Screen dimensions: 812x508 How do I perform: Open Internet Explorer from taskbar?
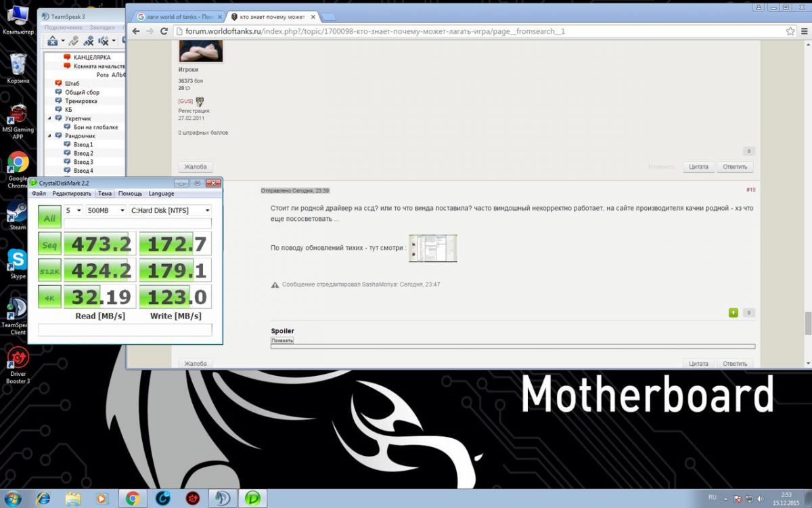(x=43, y=499)
